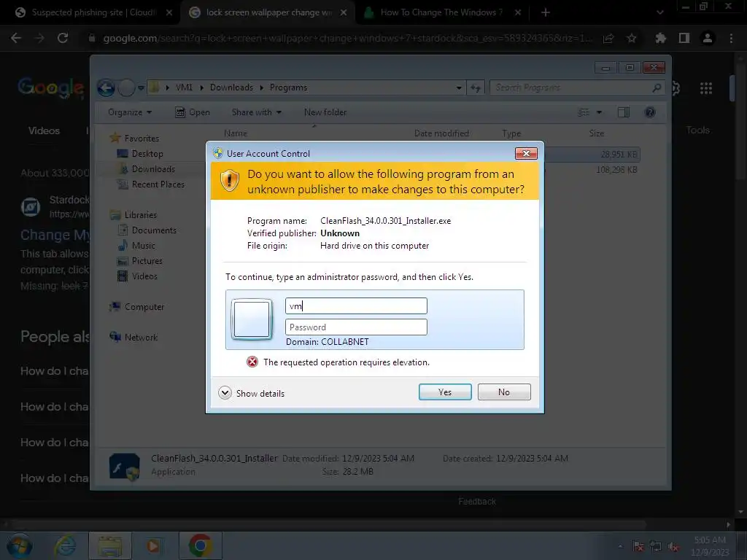Toggle Chrome side panel icon
Screen dimensions: 747x560
pyautogui.click(x=684, y=38)
